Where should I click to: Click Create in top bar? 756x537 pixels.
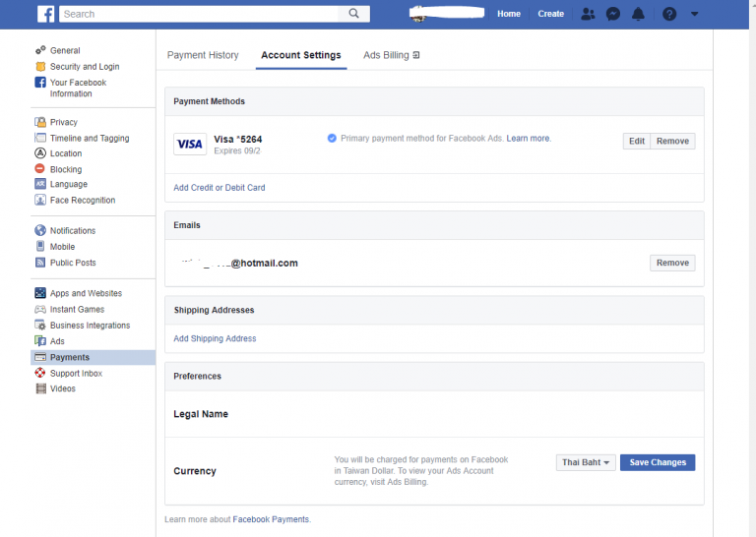click(550, 14)
